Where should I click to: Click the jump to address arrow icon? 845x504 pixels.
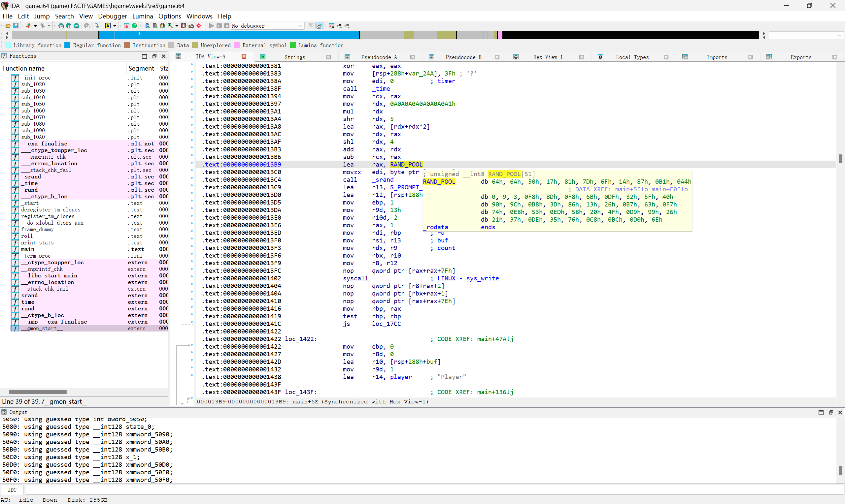coord(97,26)
